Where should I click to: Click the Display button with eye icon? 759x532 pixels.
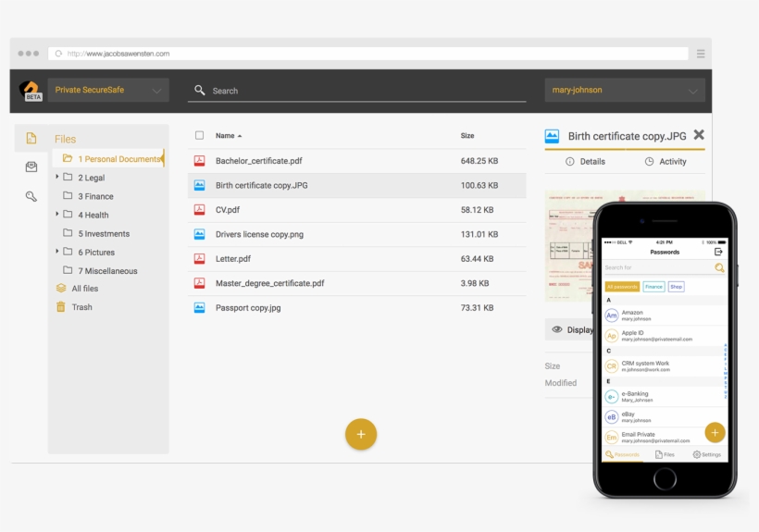[x=569, y=329]
